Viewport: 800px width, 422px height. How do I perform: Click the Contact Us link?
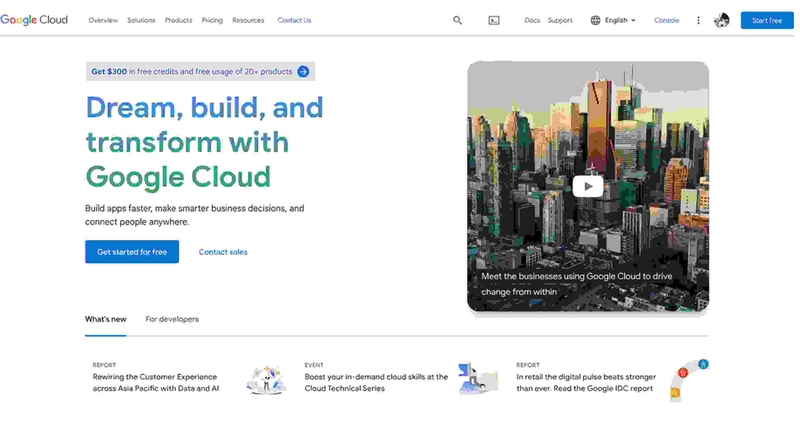click(x=294, y=20)
